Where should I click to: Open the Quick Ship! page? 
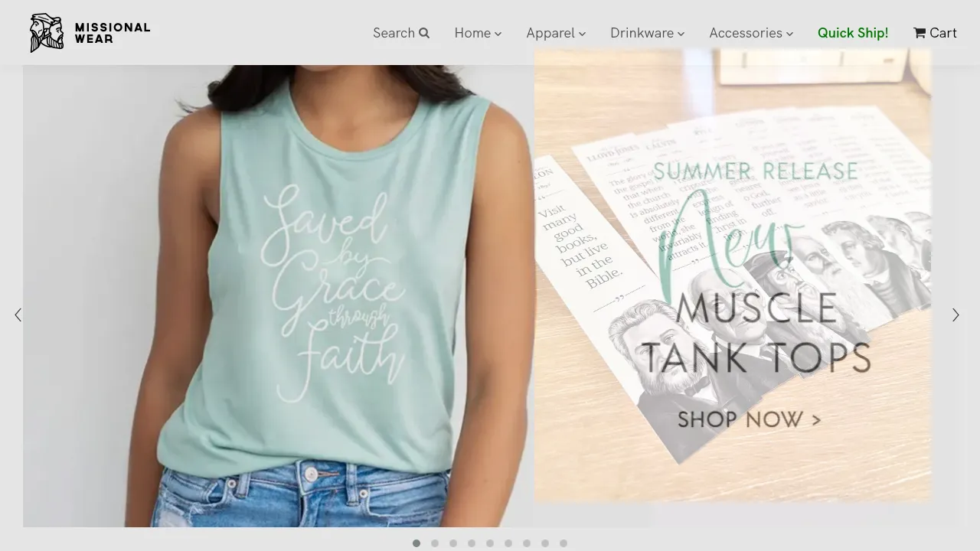click(x=853, y=33)
